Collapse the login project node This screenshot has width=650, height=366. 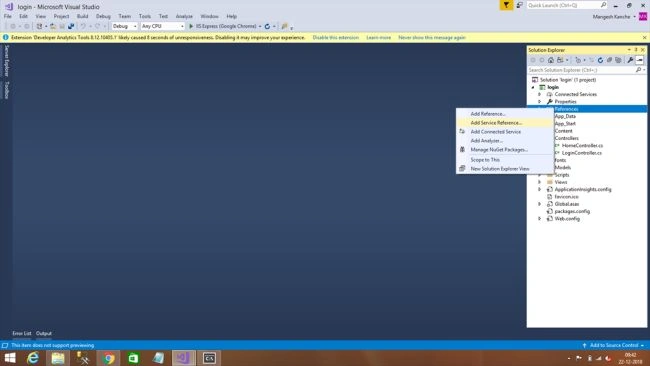click(x=533, y=87)
